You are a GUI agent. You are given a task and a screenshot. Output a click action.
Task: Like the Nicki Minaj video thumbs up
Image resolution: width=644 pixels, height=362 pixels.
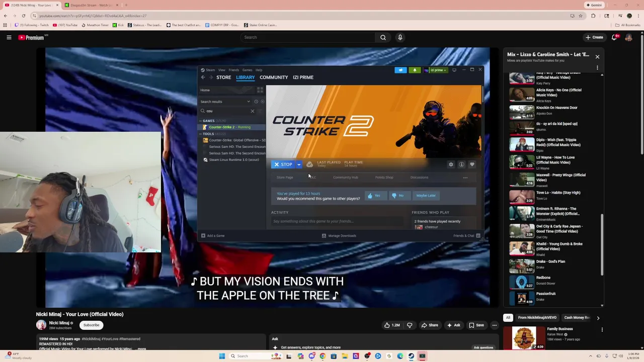coord(392,325)
